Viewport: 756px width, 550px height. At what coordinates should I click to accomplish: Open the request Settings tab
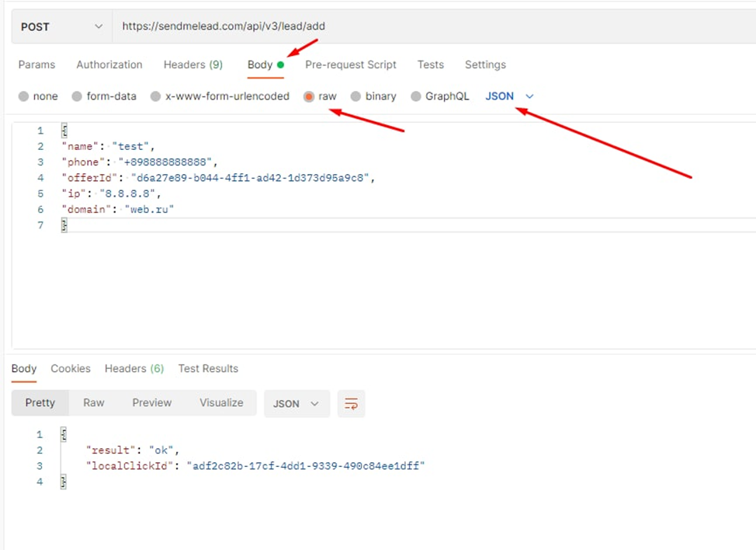485,64
